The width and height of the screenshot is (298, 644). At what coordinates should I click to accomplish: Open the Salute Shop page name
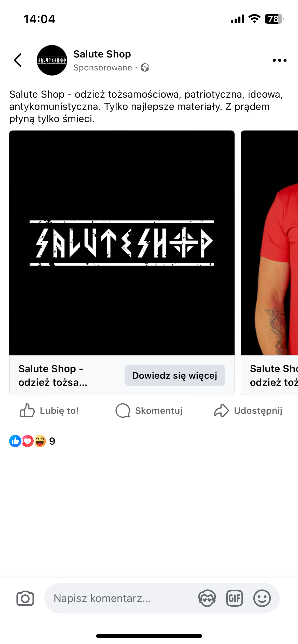(102, 54)
